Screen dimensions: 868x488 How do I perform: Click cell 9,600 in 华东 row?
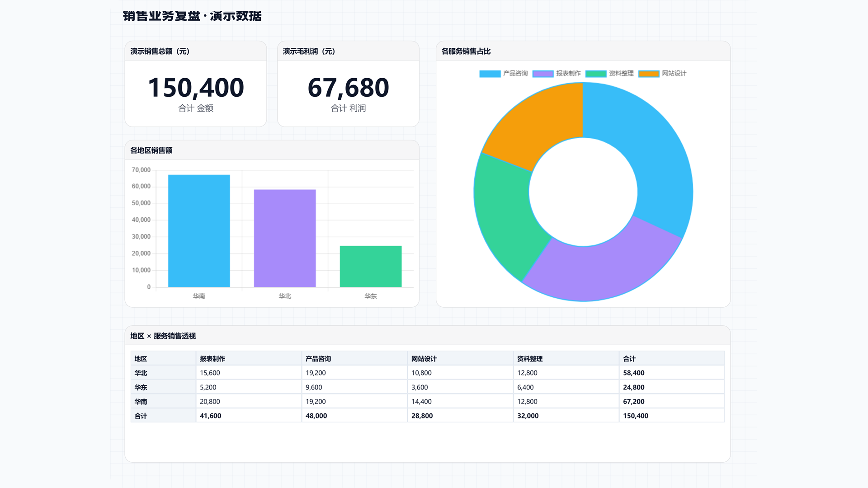click(354, 387)
